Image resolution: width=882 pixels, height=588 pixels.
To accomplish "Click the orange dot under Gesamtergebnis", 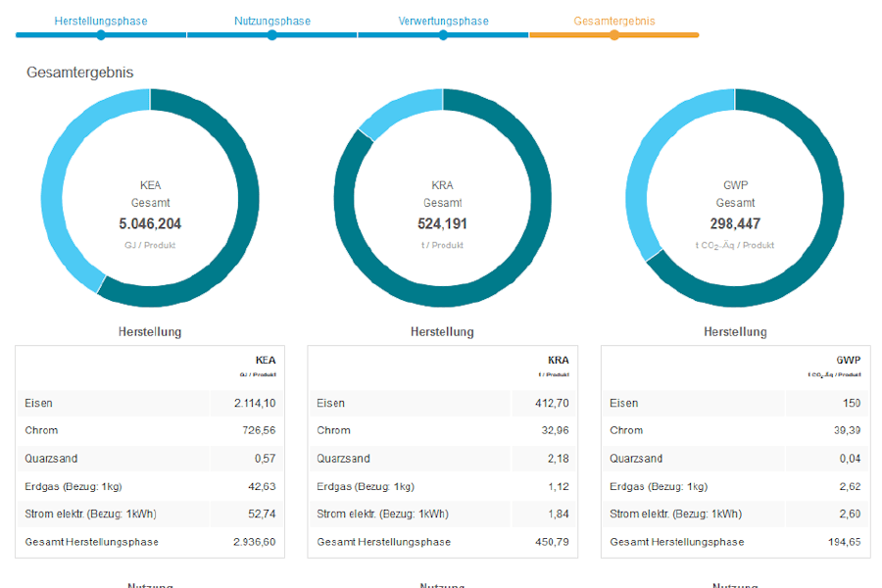I will (x=614, y=35).
